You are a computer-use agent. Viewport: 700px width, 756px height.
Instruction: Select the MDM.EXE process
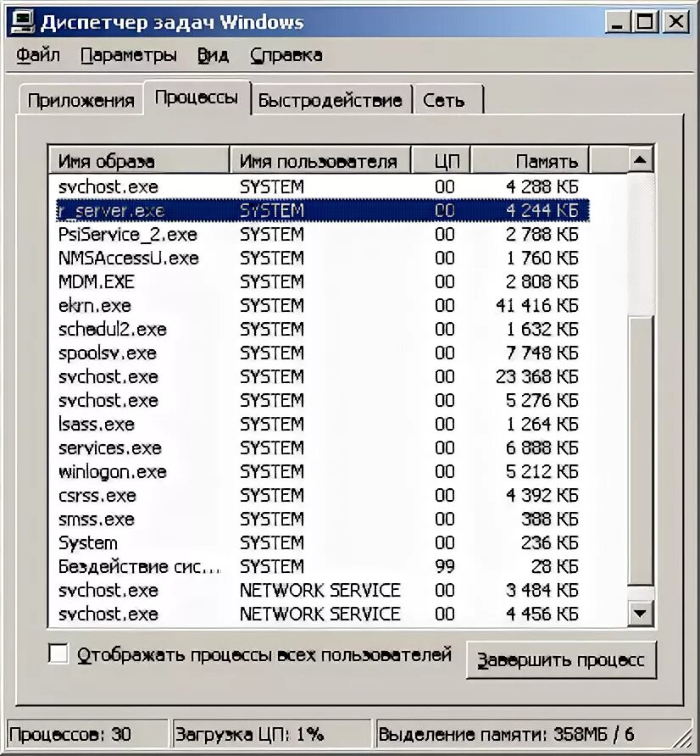click(x=318, y=281)
